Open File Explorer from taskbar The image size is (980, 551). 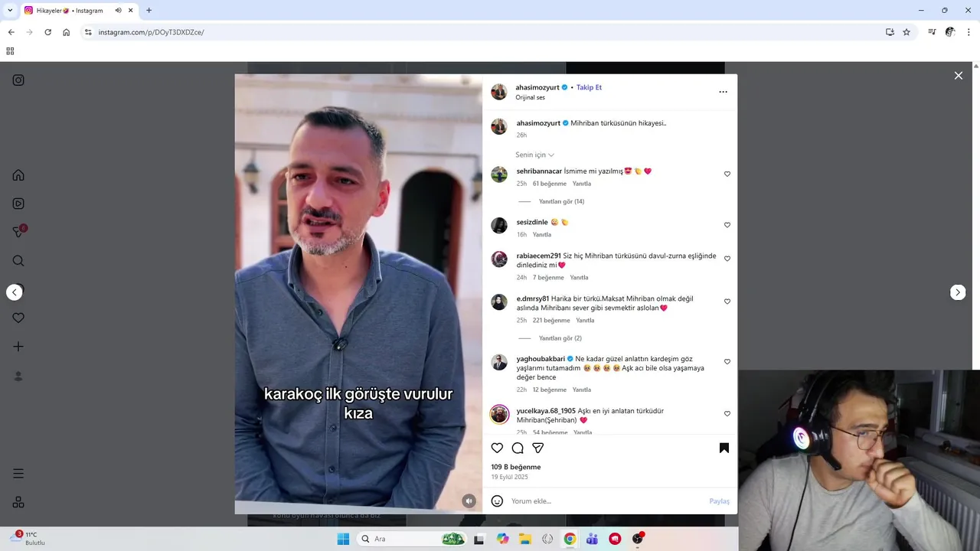(525, 539)
